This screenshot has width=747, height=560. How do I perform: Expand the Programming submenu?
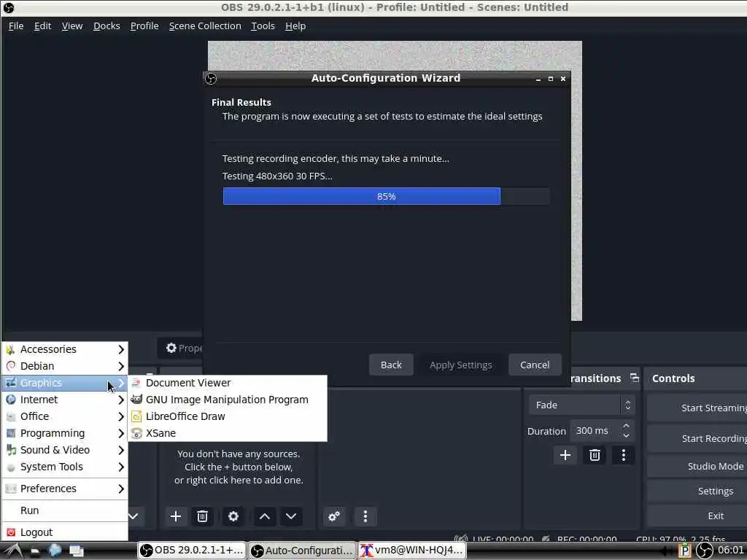[x=65, y=433]
